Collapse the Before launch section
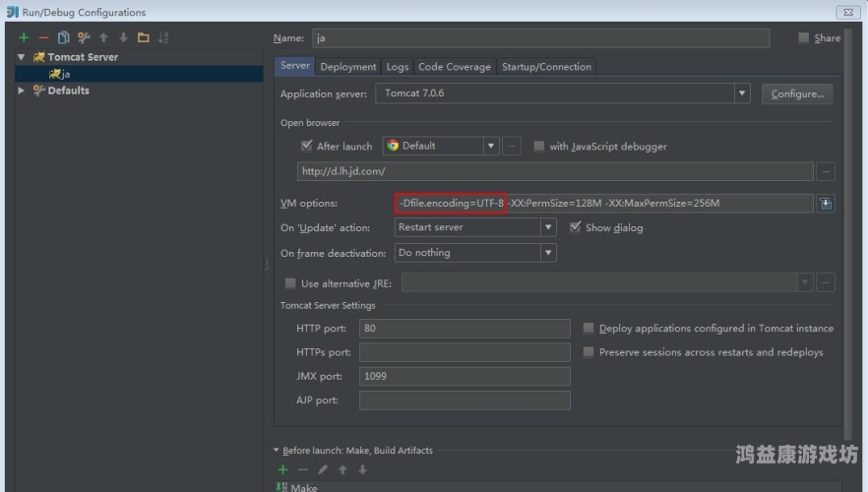This screenshot has width=868, height=492. [277, 451]
